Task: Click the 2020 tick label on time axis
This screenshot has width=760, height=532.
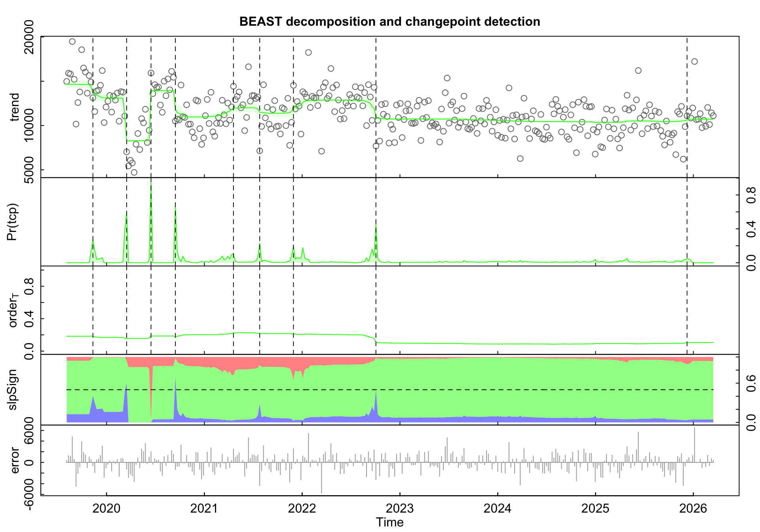Action: [106, 509]
